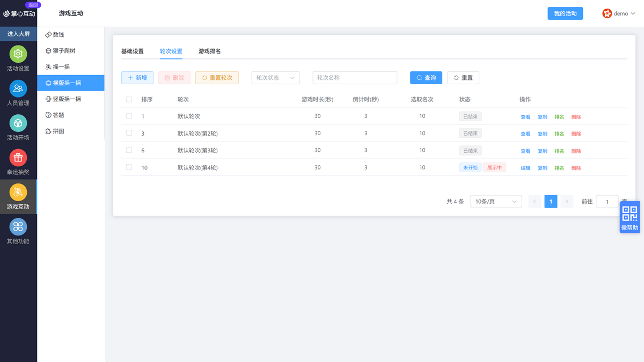Click 复制 for 默认轮次(第4轮) row
The image size is (644, 362).
coord(543,168)
